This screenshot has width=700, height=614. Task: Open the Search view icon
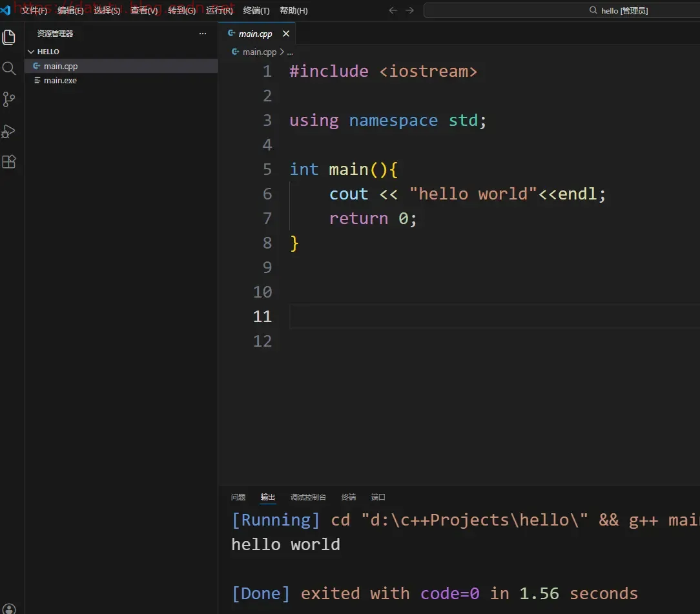click(x=9, y=68)
